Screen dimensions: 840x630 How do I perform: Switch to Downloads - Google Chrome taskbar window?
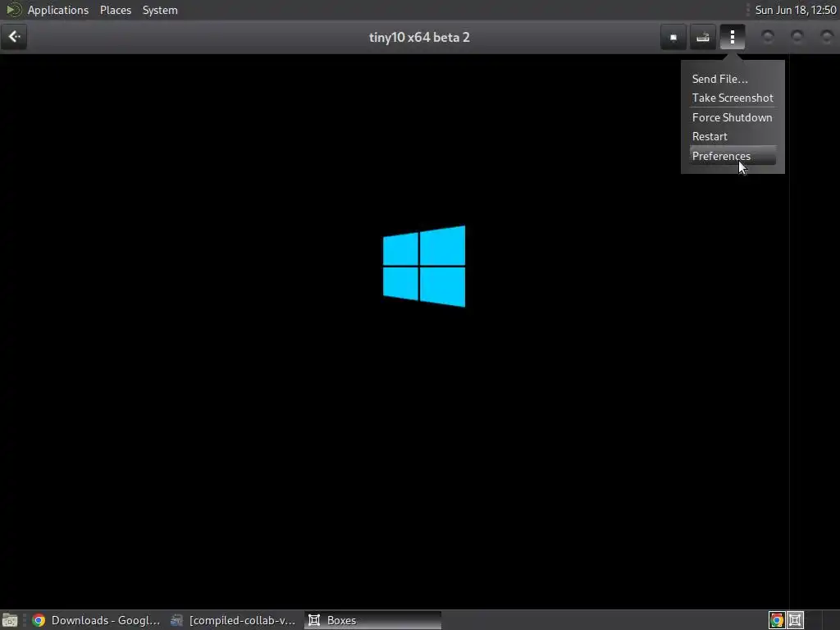click(x=95, y=620)
